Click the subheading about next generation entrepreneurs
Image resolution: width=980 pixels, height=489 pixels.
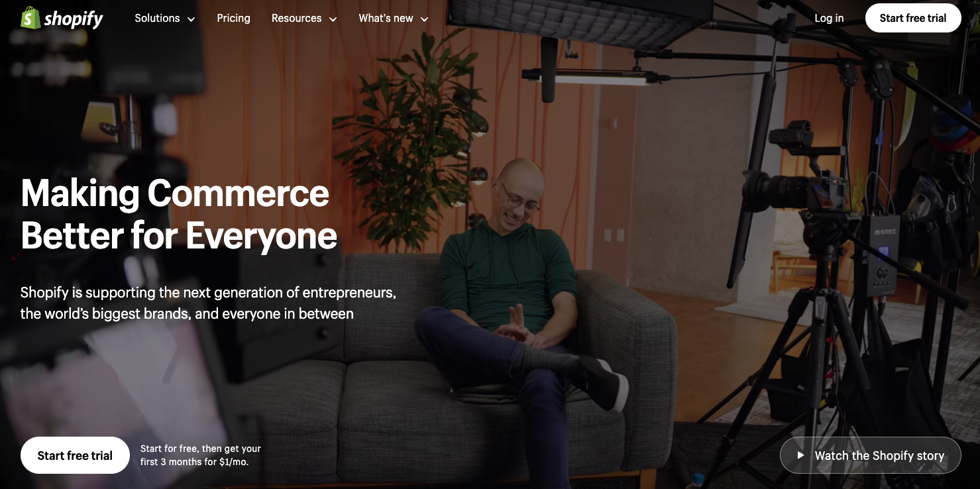tap(208, 303)
